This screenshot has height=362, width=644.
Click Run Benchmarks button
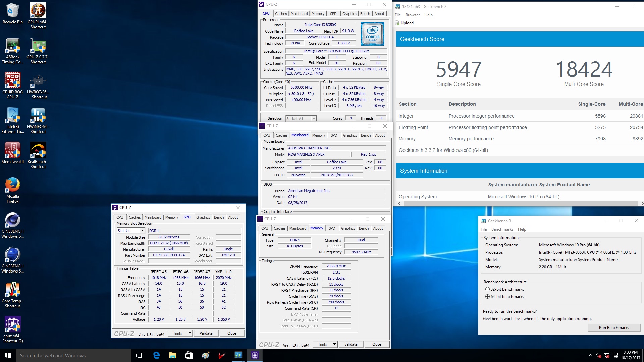(x=614, y=328)
